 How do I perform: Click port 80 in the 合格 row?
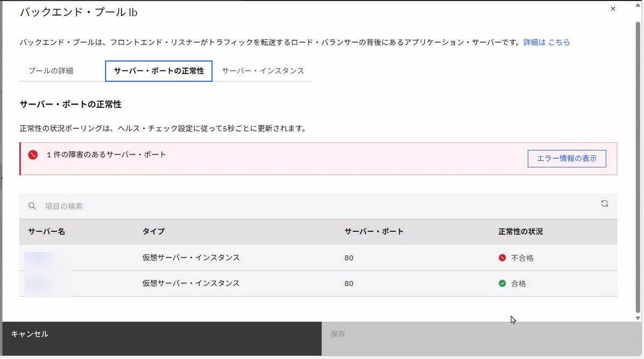coord(349,283)
